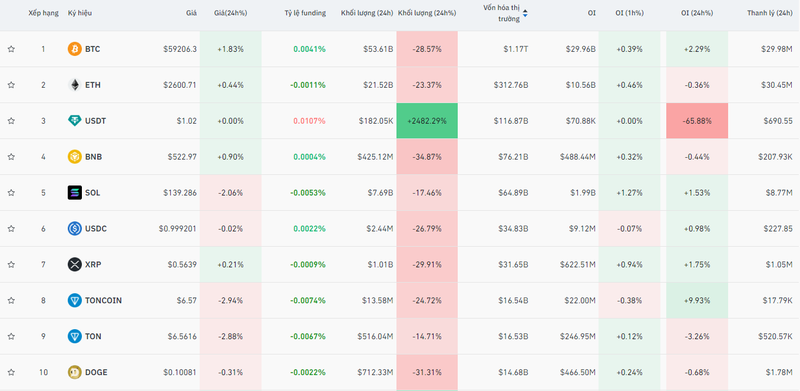This screenshot has height=391, width=800.
Task: Click the BNB coin logo
Action: [74, 157]
